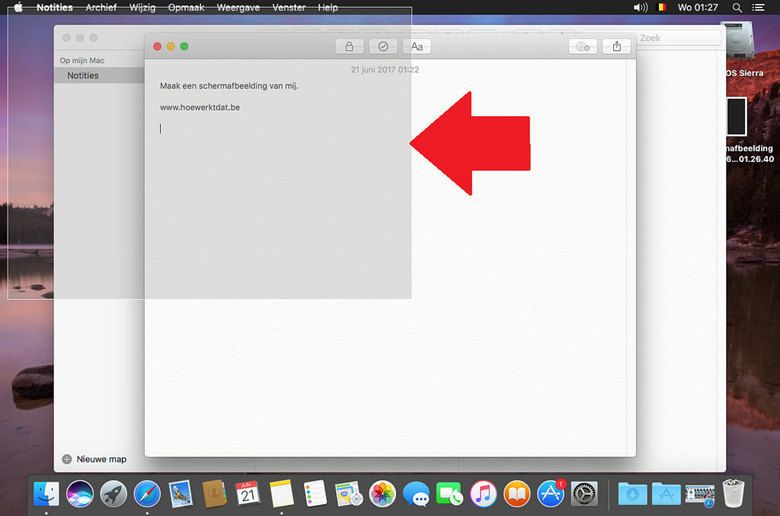This screenshot has width=780, height=516.
Task: Open Messages from the Dock
Action: [416, 494]
